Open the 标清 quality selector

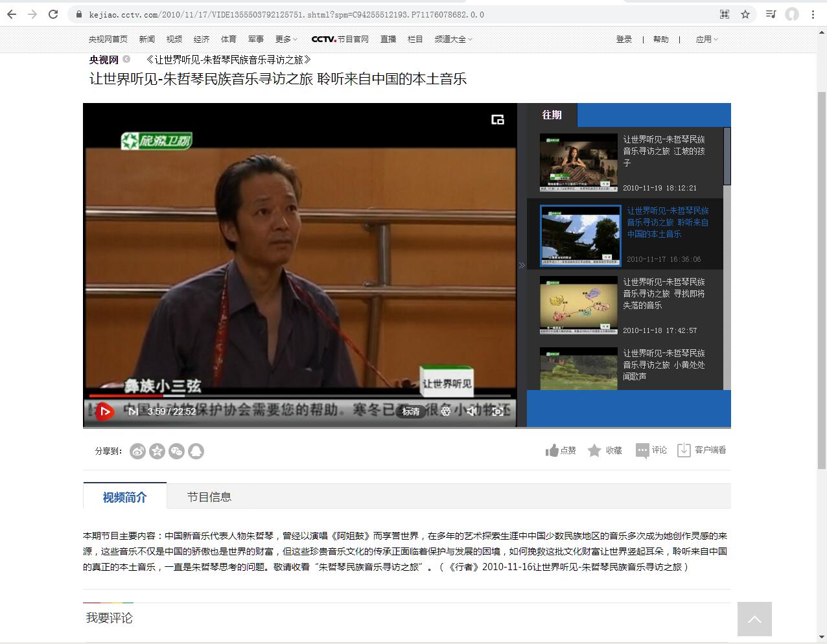point(411,411)
